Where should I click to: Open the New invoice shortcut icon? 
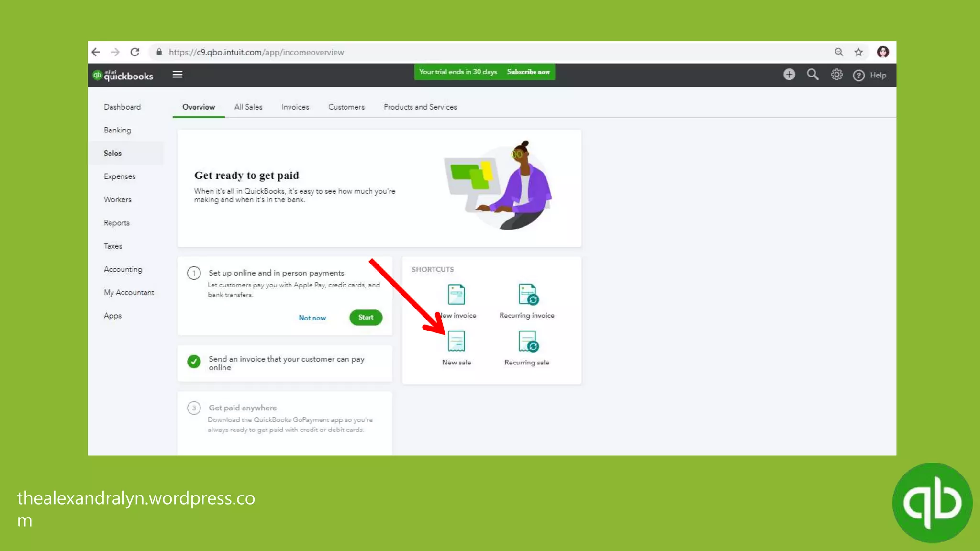[x=456, y=295]
